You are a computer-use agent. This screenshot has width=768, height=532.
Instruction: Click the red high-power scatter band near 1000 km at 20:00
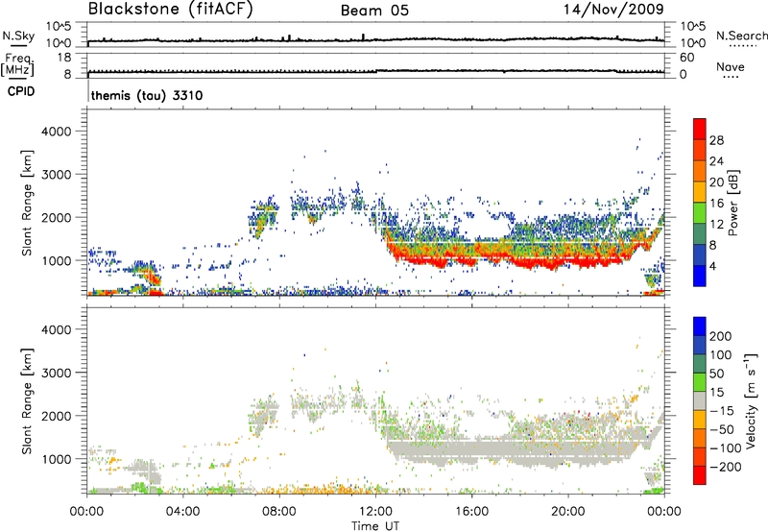(x=568, y=263)
